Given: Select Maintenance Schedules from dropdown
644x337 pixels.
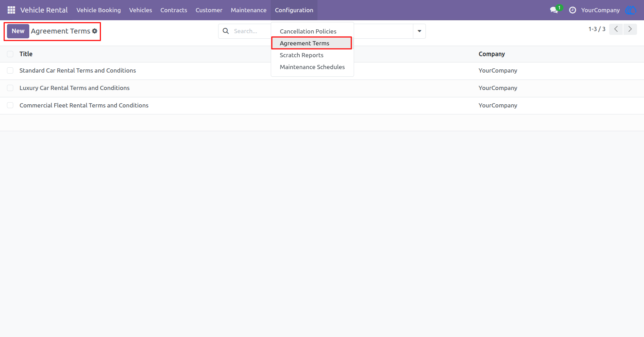Looking at the screenshot, I should 312,67.
